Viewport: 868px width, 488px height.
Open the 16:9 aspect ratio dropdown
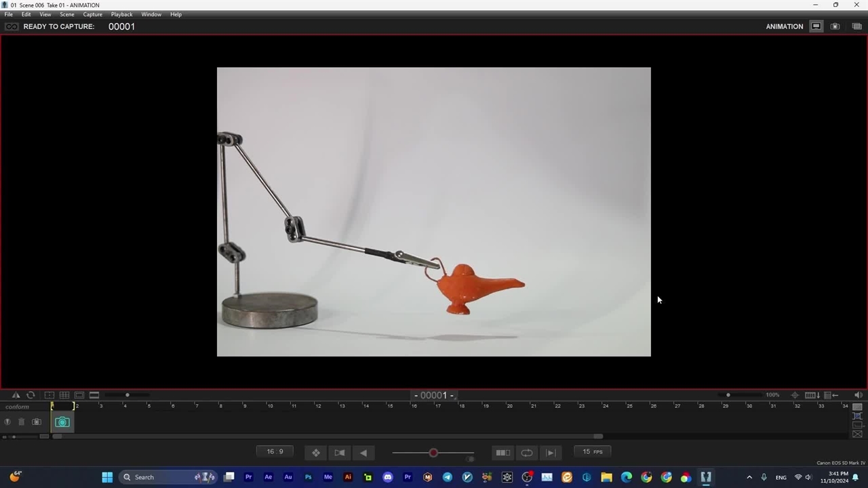coord(275,452)
